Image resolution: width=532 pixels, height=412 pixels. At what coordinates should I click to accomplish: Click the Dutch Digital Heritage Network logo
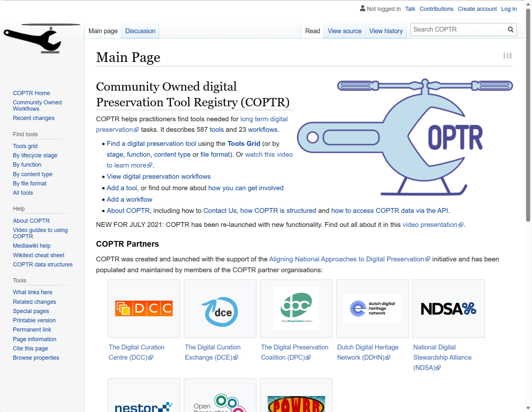(x=372, y=308)
